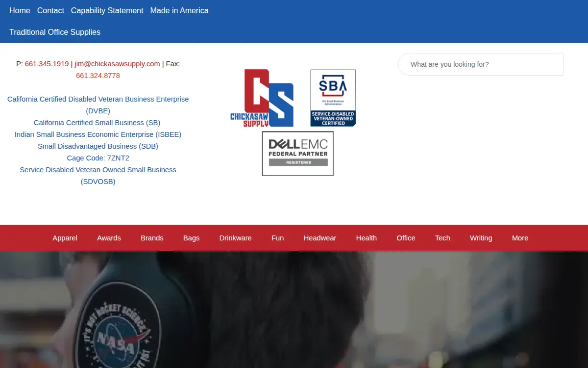
Task: Open Traditional Office Supplies
Action: (x=55, y=32)
